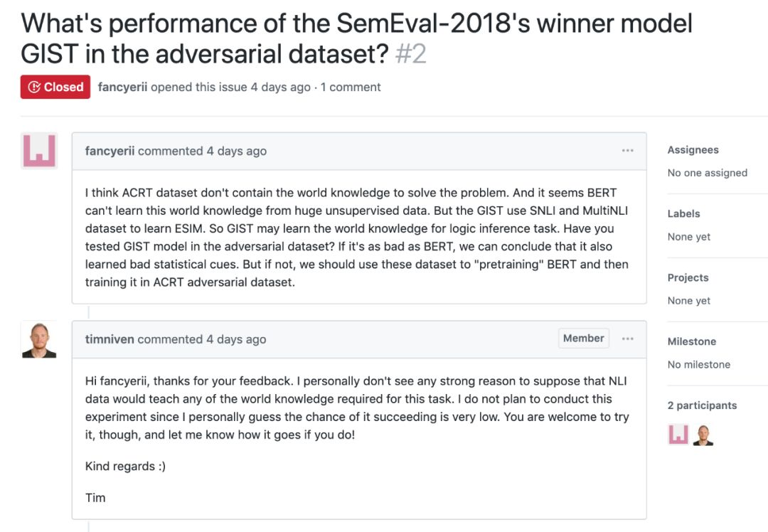This screenshot has width=768, height=532.
Task: Open the Assignees section in sidebar
Action: pos(693,150)
